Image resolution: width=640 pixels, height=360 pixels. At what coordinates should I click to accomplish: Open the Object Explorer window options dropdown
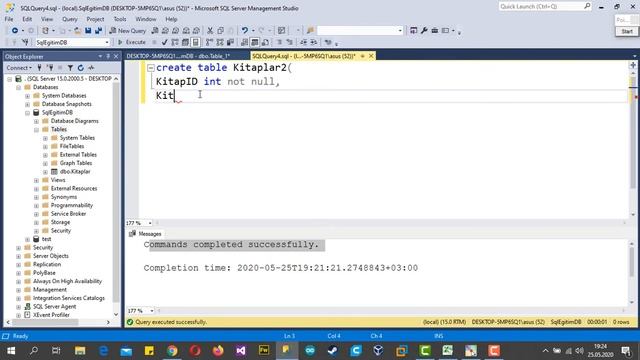(100, 56)
